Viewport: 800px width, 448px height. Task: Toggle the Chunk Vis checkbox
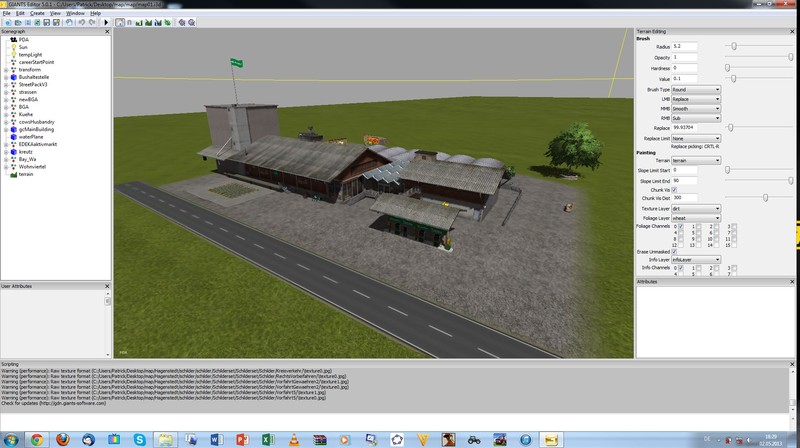coord(674,190)
